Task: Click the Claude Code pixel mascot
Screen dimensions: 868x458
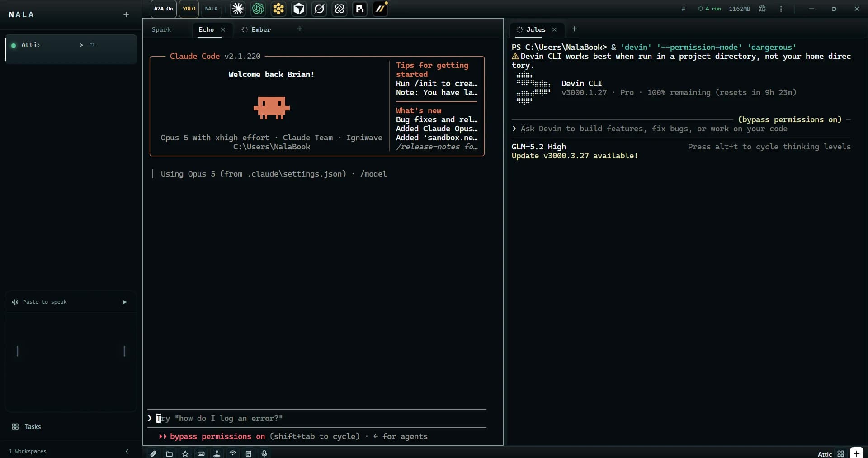Action: pos(271,108)
